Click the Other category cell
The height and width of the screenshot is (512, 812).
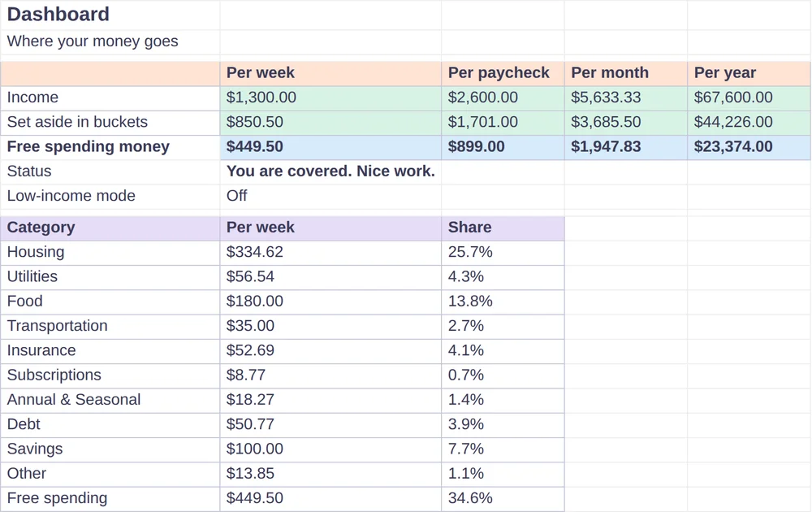110,474
